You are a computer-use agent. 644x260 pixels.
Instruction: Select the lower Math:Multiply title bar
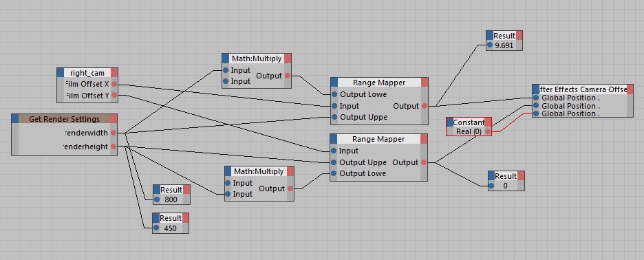(259, 171)
